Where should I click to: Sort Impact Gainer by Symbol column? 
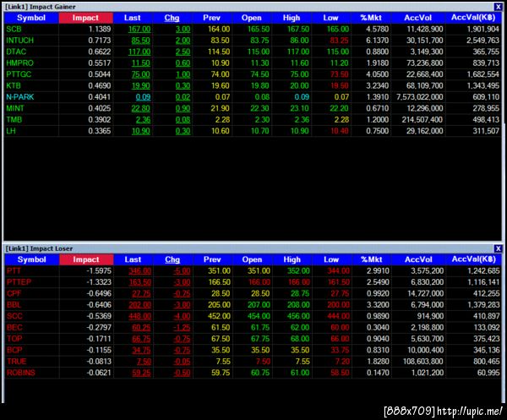31,18
